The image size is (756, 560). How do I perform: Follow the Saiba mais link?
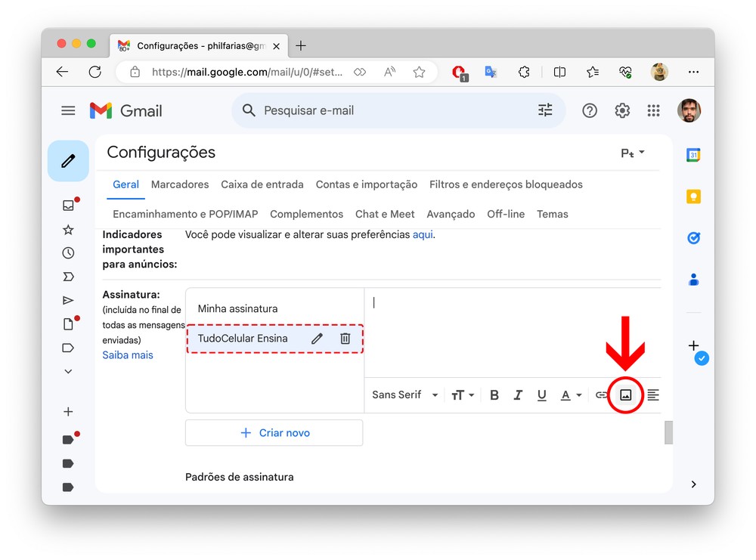tap(127, 355)
